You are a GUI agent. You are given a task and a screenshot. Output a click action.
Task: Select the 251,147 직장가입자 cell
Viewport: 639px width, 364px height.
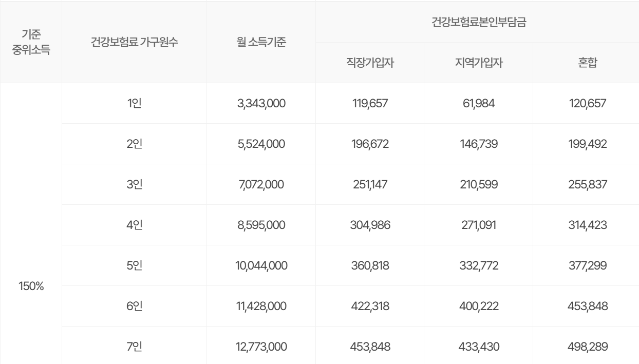pos(371,185)
